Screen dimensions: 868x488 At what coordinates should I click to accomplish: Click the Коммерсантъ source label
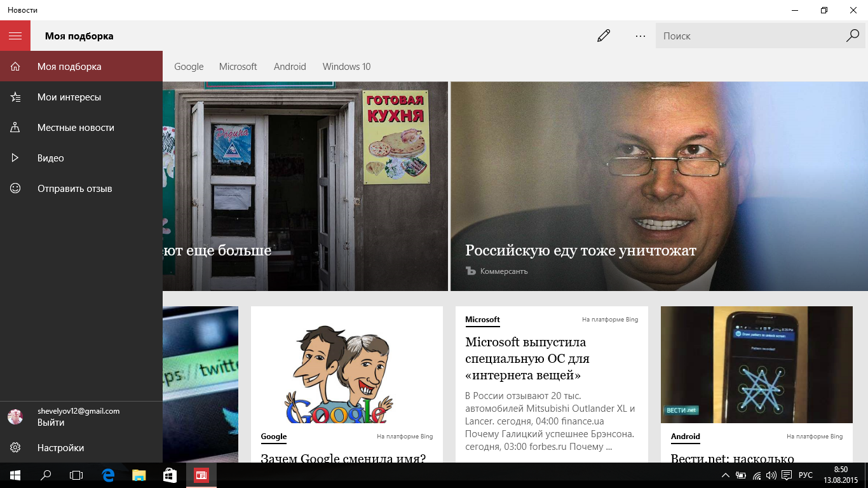click(x=504, y=271)
